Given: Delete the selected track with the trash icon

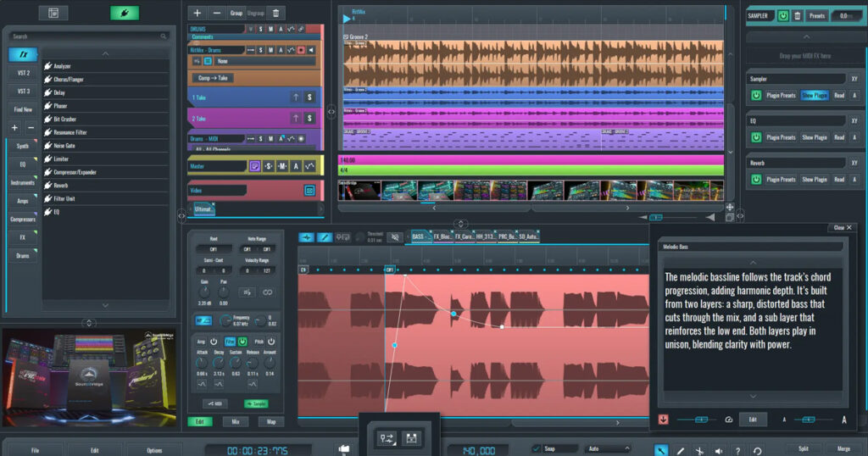Looking at the screenshot, I should (275, 13).
